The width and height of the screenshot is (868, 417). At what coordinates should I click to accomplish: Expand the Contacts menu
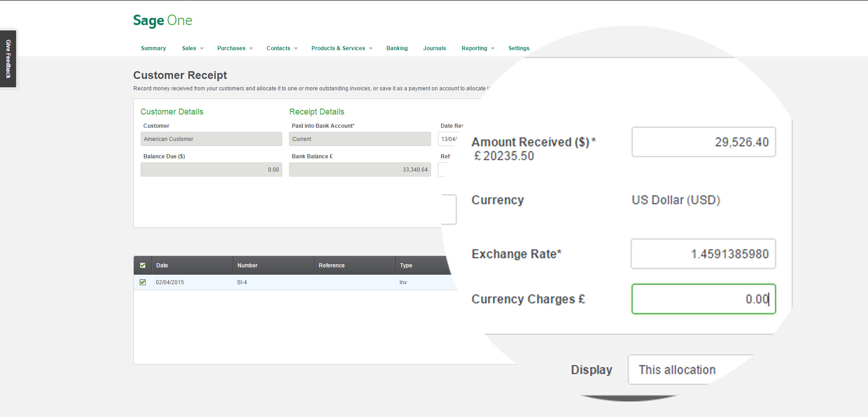[x=281, y=48]
